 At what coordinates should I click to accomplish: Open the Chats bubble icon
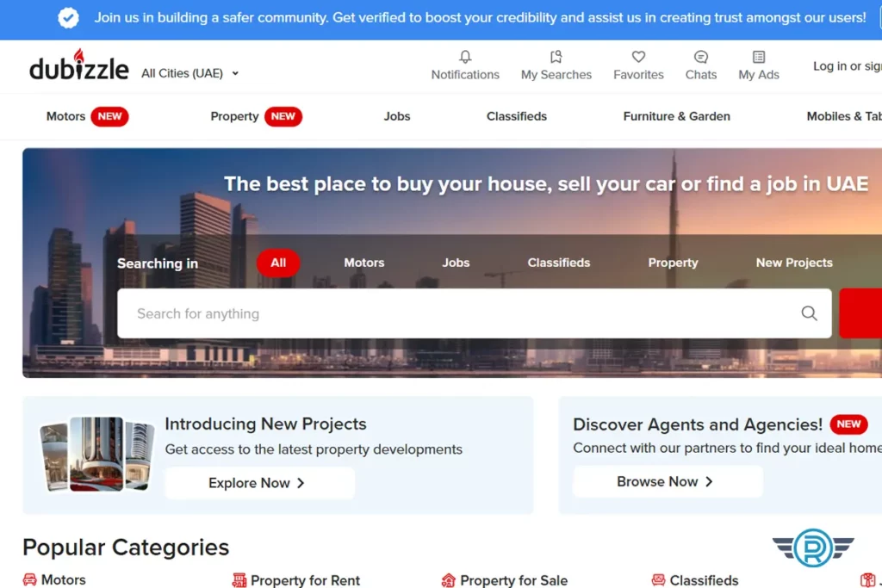(x=701, y=57)
